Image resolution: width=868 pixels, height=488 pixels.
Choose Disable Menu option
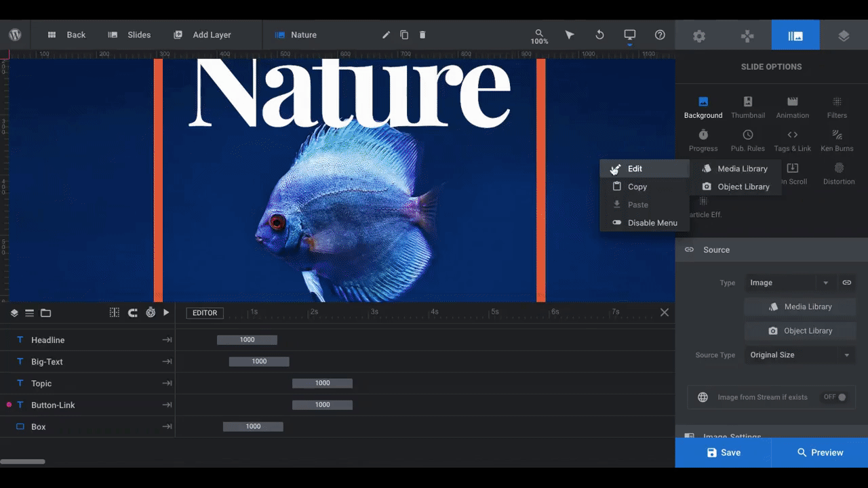click(x=644, y=222)
